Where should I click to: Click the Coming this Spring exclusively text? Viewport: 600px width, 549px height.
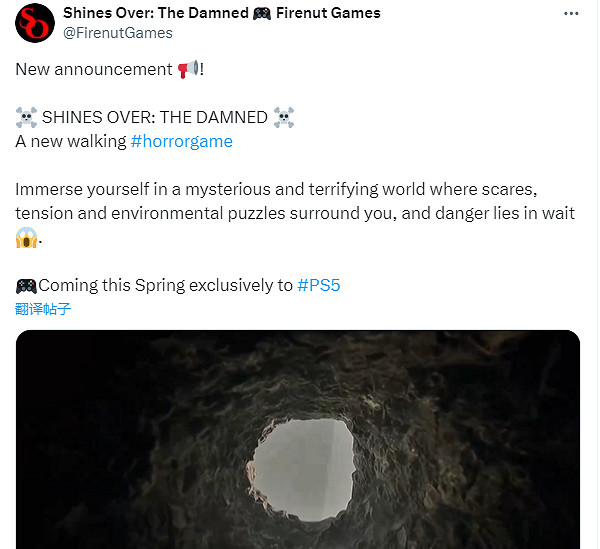(165, 286)
